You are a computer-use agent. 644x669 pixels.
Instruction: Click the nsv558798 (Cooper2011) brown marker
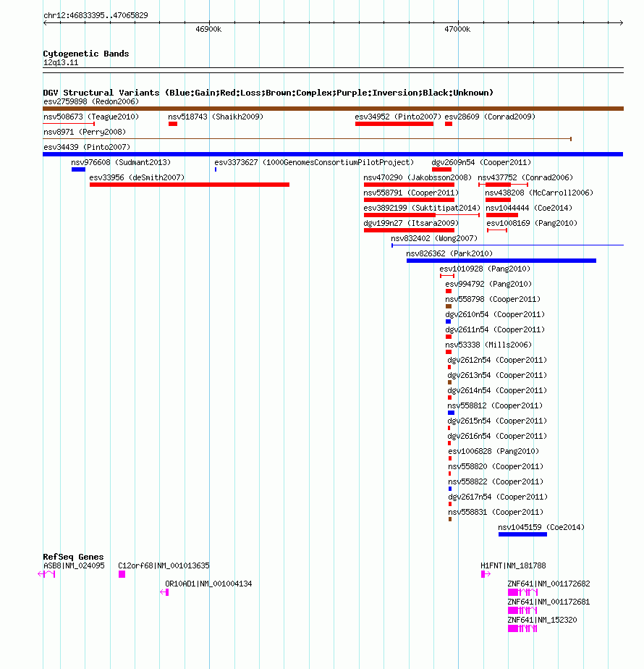click(x=448, y=306)
